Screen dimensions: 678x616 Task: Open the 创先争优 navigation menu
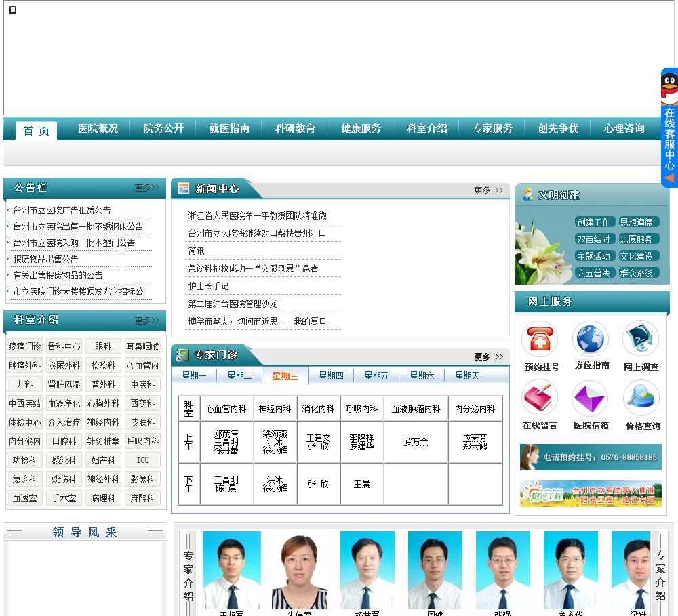(x=558, y=128)
